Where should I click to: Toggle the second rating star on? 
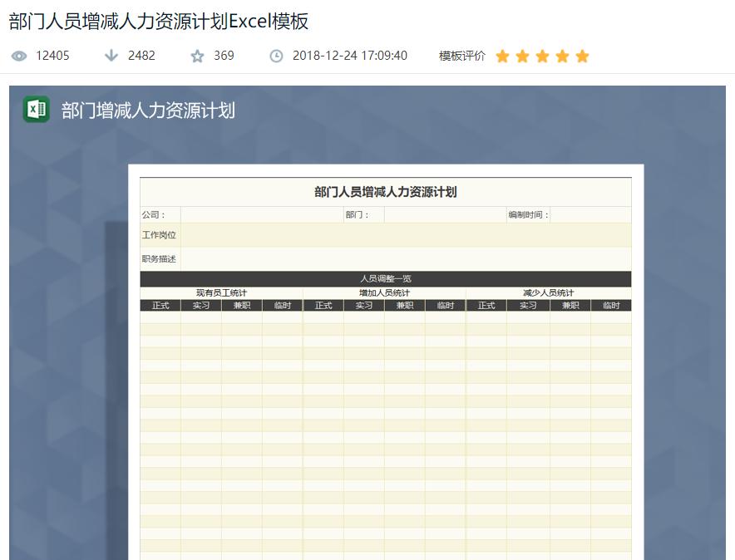click(522, 56)
